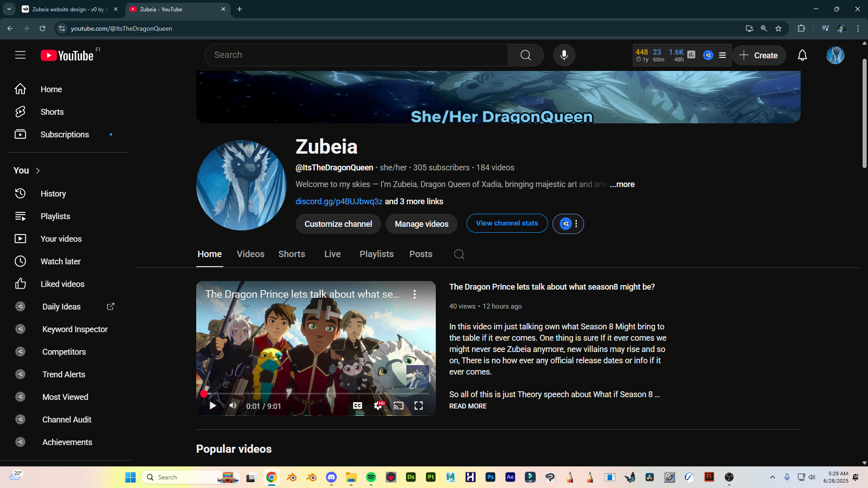The height and width of the screenshot is (488, 868).
Task: Click the search magnifier button
Action: (525, 55)
